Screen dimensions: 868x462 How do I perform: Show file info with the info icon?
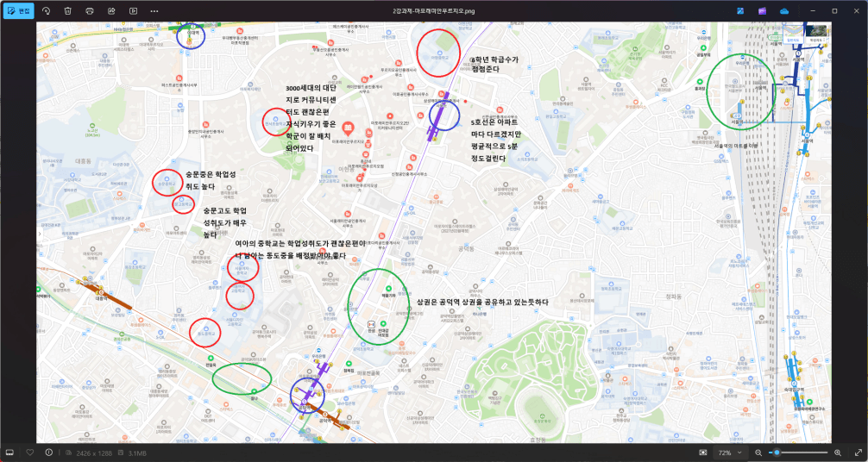point(48,453)
